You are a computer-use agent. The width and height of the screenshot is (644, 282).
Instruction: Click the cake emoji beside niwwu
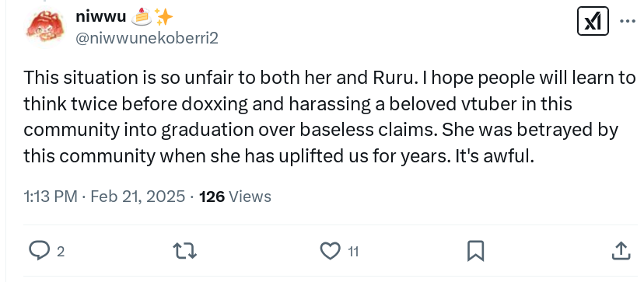pyautogui.click(x=141, y=17)
